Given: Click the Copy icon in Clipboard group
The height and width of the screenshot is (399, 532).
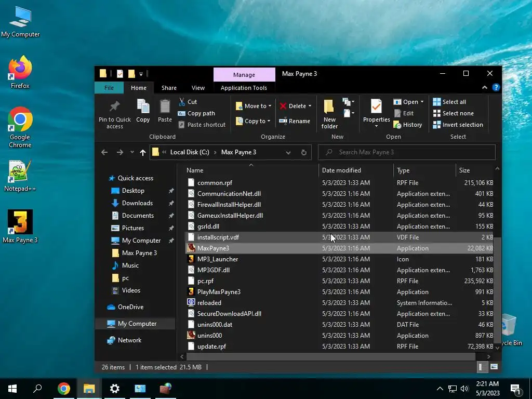Looking at the screenshot, I should click(x=143, y=106).
